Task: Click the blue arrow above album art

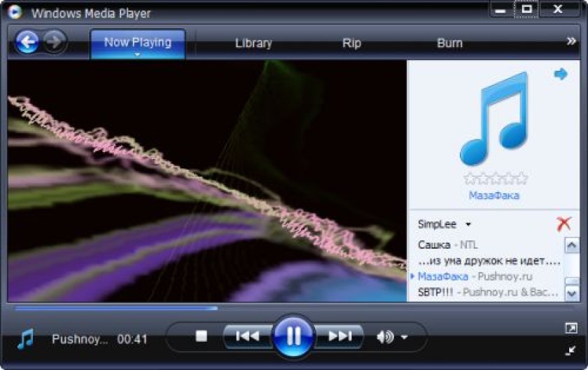Action: (x=561, y=74)
